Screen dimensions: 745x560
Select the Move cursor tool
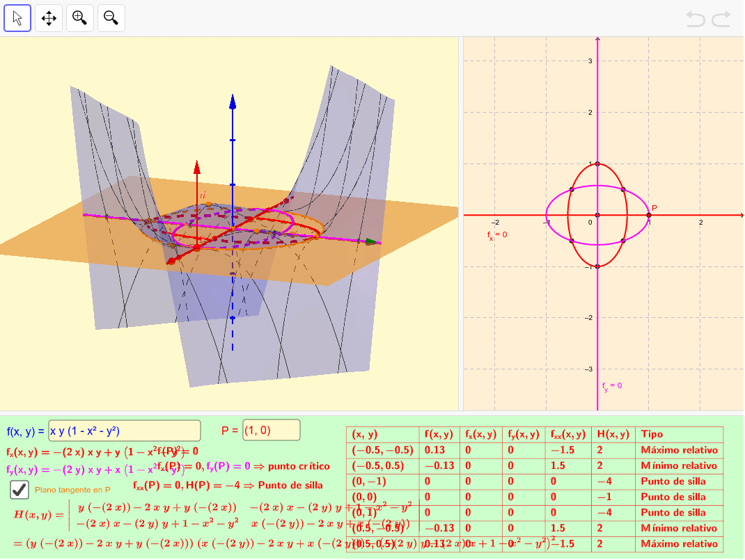click(x=17, y=18)
